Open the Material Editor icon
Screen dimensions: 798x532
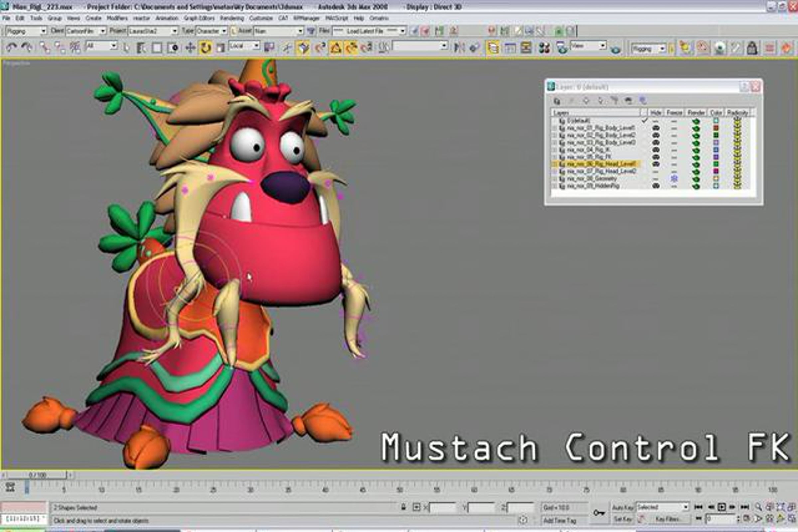tap(544, 48)
